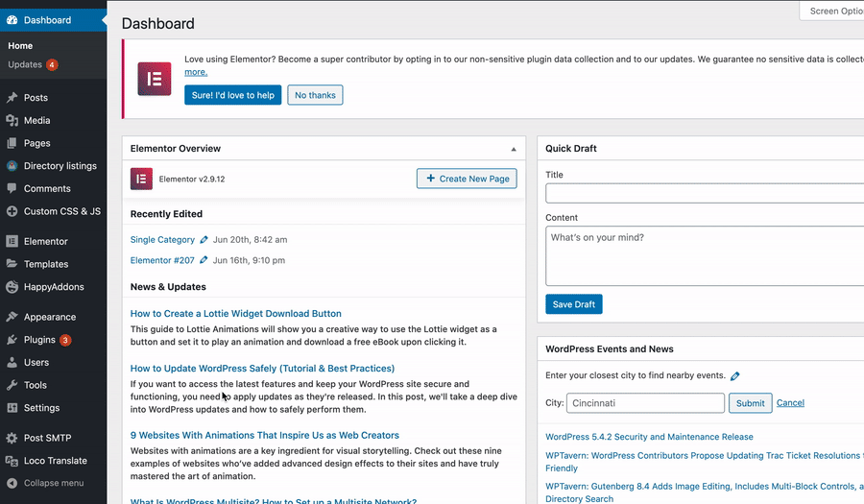This screenshot has height=504, width=864.
Task: Click the HappyAddons smiley icon
Action: click(12, 287)
